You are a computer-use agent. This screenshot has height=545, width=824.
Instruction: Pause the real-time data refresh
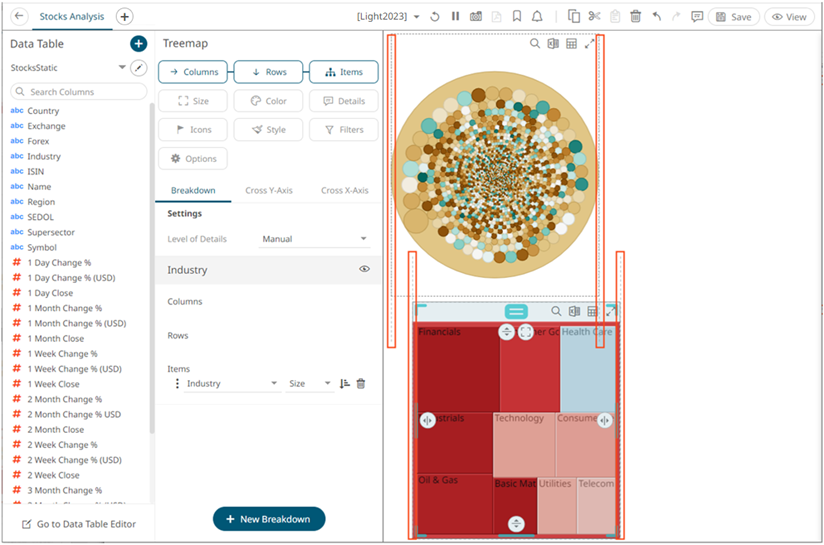(455, 16)
